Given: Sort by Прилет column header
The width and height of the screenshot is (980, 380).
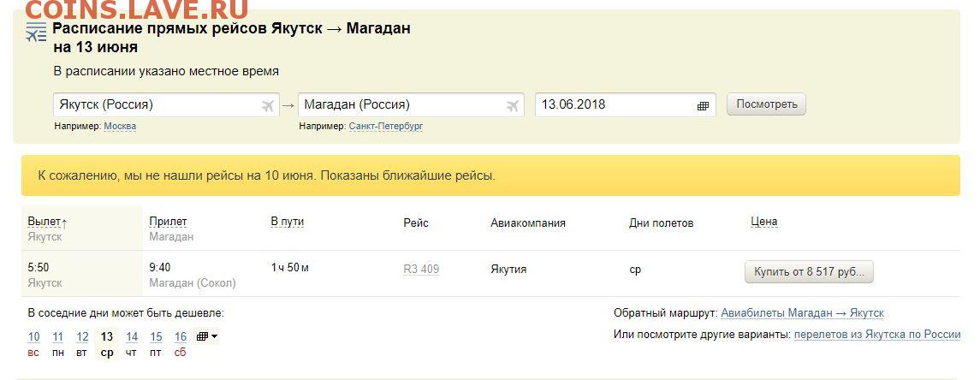Looking at the screenshot, I should [x=168, y=222].
